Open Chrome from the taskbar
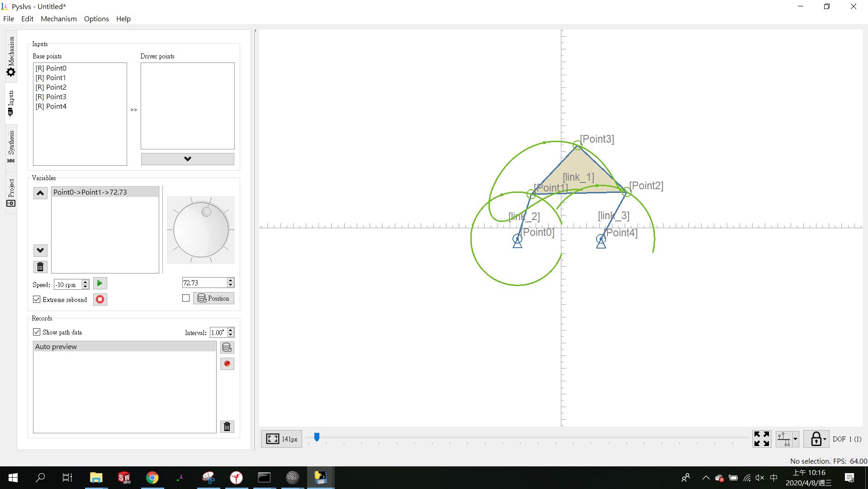This screenshot has height=489, width=868. point(152,478)
